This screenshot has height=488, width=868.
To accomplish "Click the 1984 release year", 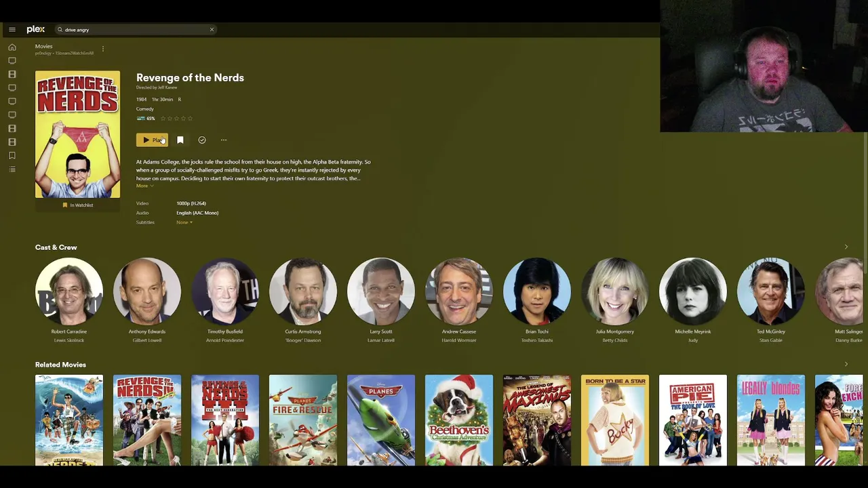I will [x=141, y=100].
